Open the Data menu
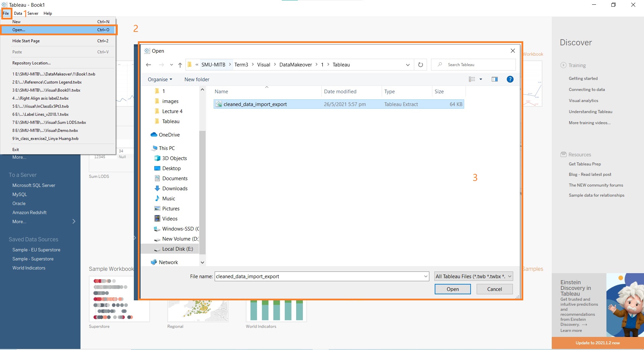The width and height of the screenshot is (644, 350). tap(18, 13)
